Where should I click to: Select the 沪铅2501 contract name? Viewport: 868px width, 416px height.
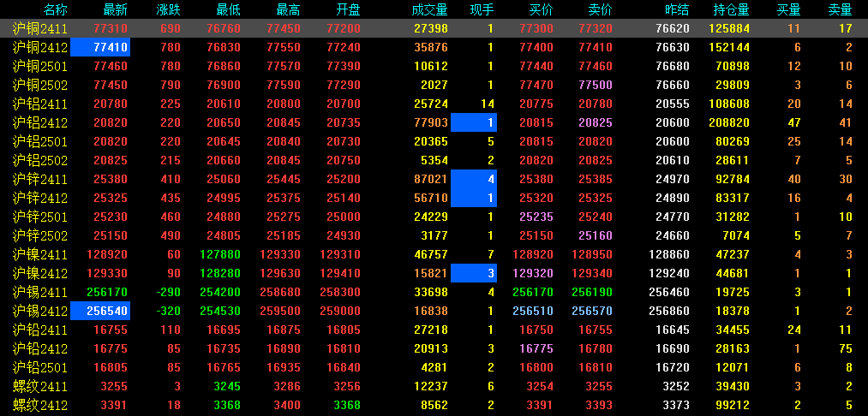coord(40,368)
